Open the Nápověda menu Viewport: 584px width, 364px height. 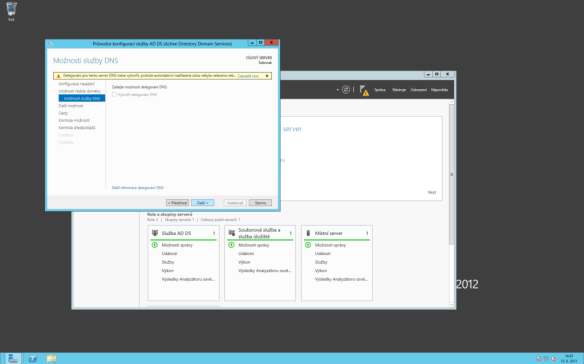coord(439,90)
